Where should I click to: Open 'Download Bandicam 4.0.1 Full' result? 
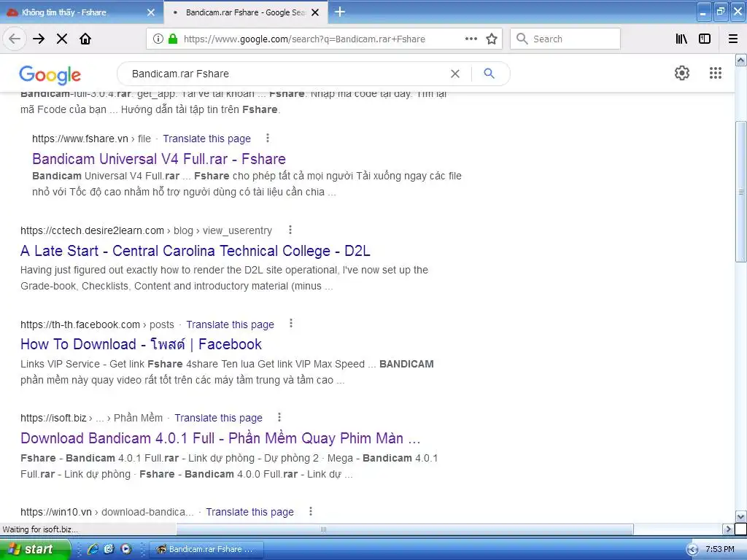click(x=220, y=437)
